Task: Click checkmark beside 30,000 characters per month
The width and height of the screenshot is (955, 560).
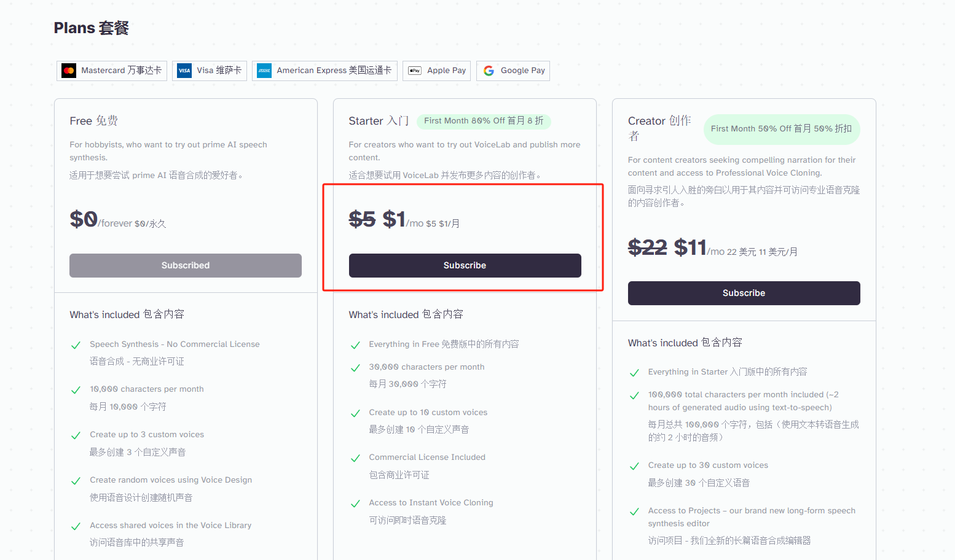Action: click(x=355, y=368)
